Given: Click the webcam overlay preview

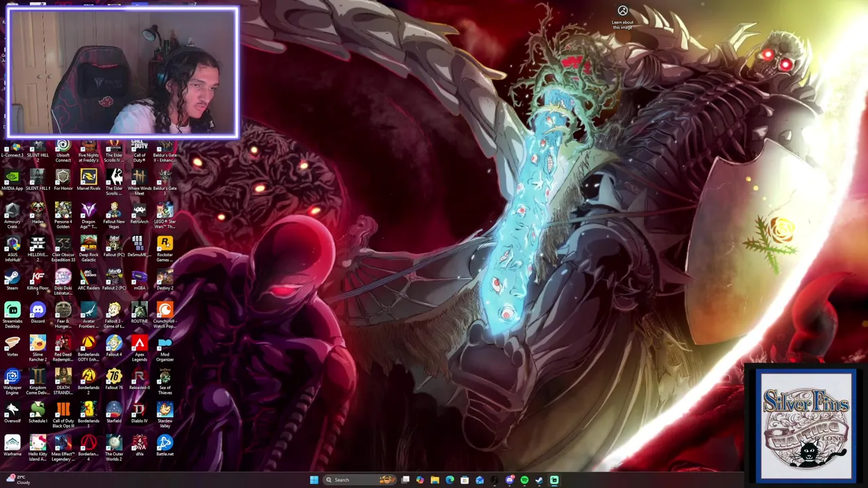Looking at the screenshot, I should 123,73.
